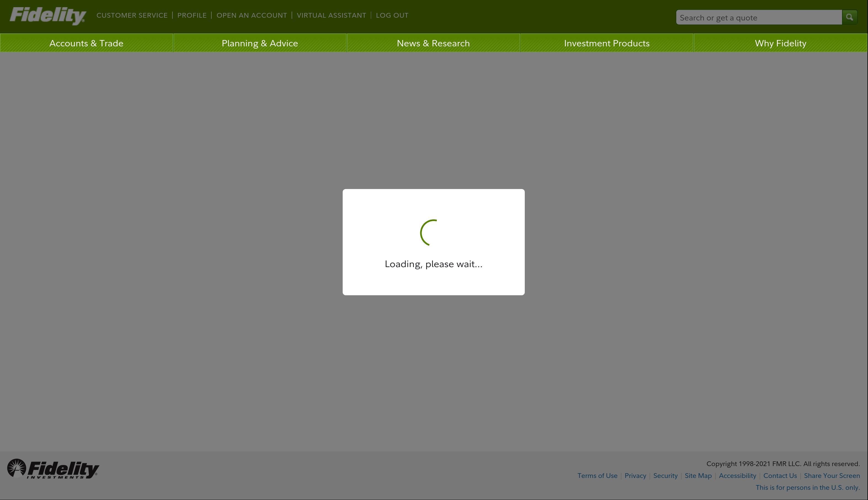Image resolution: width=868 pixels, height=500 pixels.
Task: Log out of the account
Action: [392, 15]
